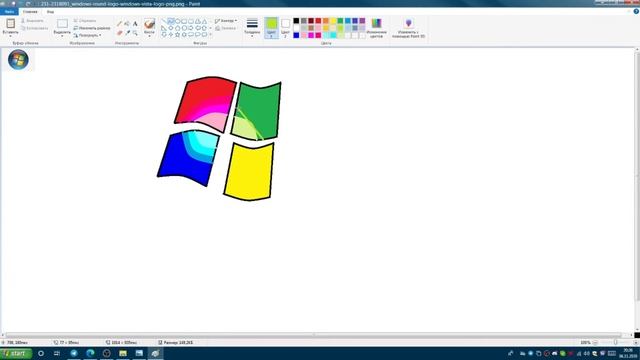Activate Color 2 swatch button

(285, 28)
